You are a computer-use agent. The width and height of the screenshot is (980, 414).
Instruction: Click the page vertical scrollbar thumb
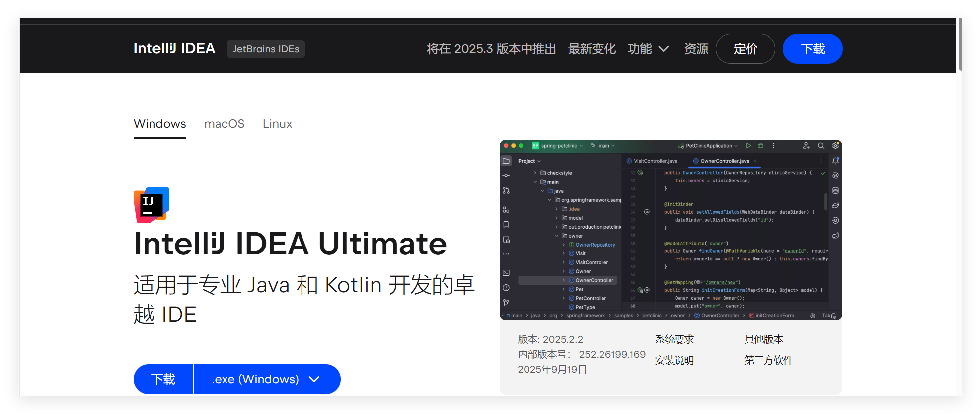[960, 45]
